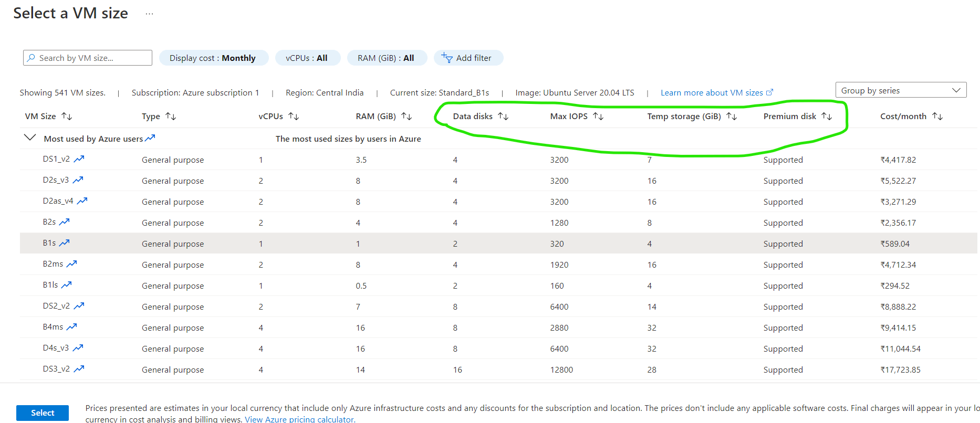Image resolution: width=980 pixels, height=423 pixels.
Task: Sort by Max IOPS arrows icon
Action: pyautogui.click(x=598, y=116)
